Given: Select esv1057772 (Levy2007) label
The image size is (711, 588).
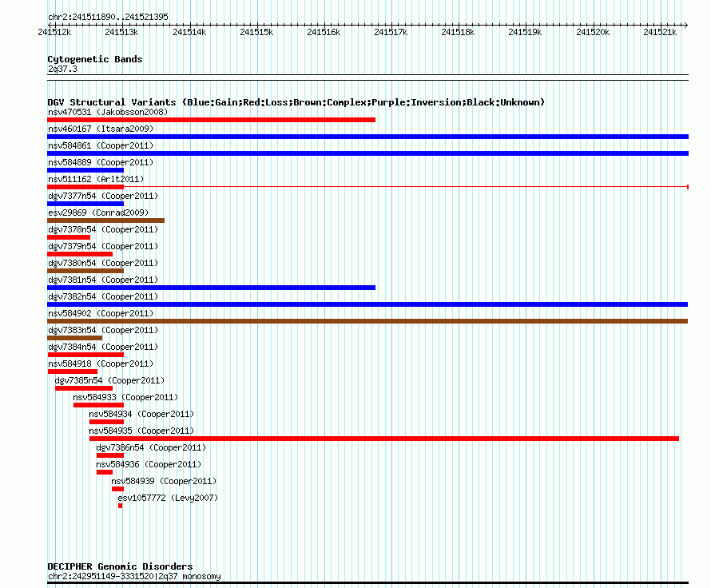Looking at the screenshot, I should tap(168, 498).
